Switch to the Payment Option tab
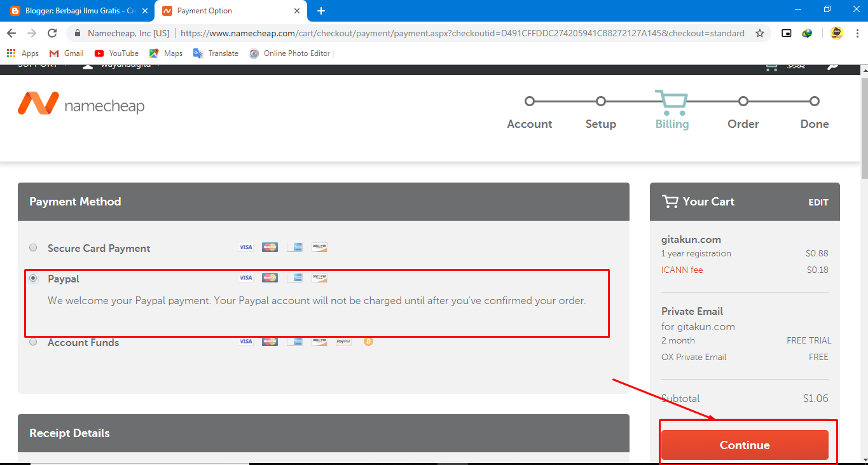Image resolution: width=868 pixels, height=465 pixels. [231, 11]
